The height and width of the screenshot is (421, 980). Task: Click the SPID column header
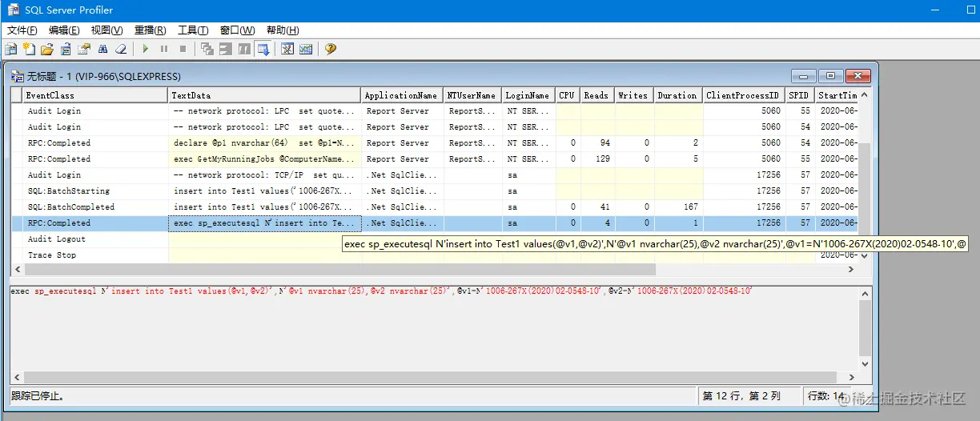799,95
